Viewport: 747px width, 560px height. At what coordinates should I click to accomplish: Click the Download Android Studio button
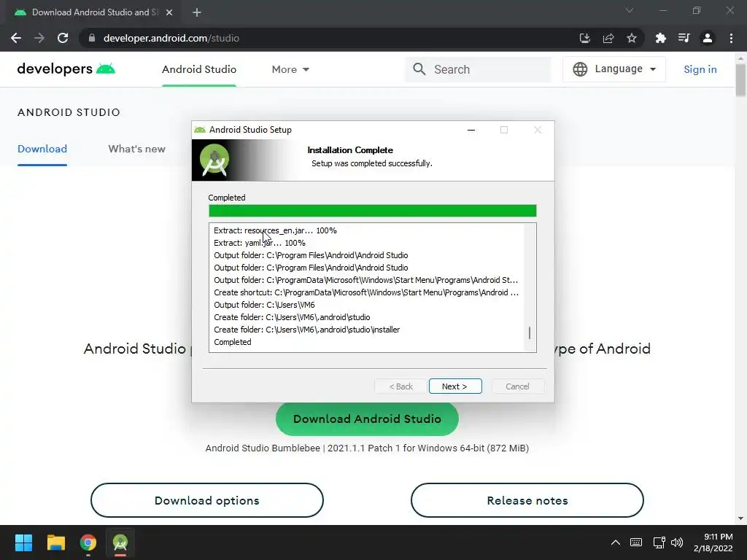click(x=367, y=419)
